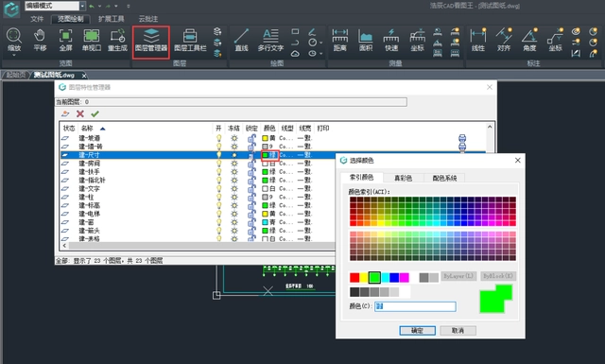Switch to the 云批注 ribbon tab
This screenshot has height=364, width=605.
tap(148, 19)
